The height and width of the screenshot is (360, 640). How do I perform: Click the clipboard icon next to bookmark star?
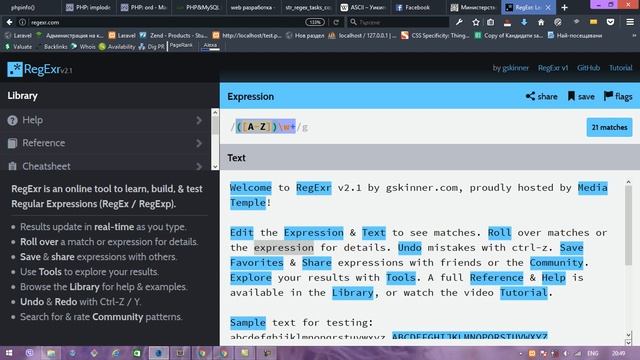tap(491, 22)
